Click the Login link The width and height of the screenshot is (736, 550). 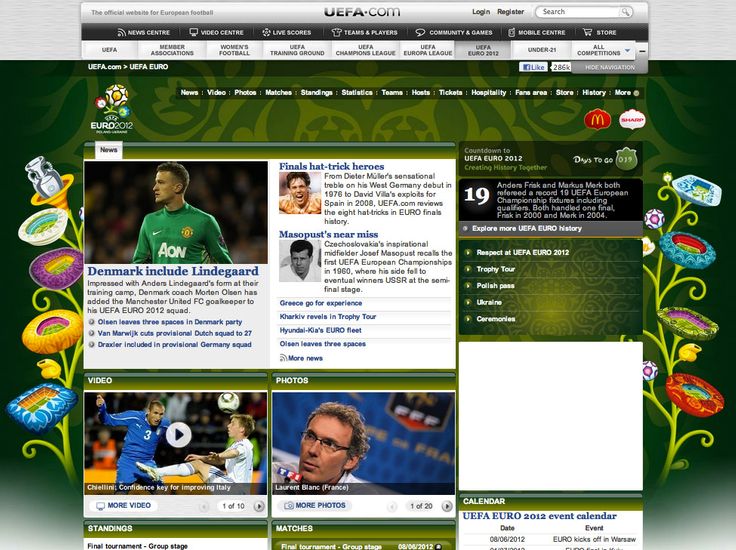pos(481,12)
